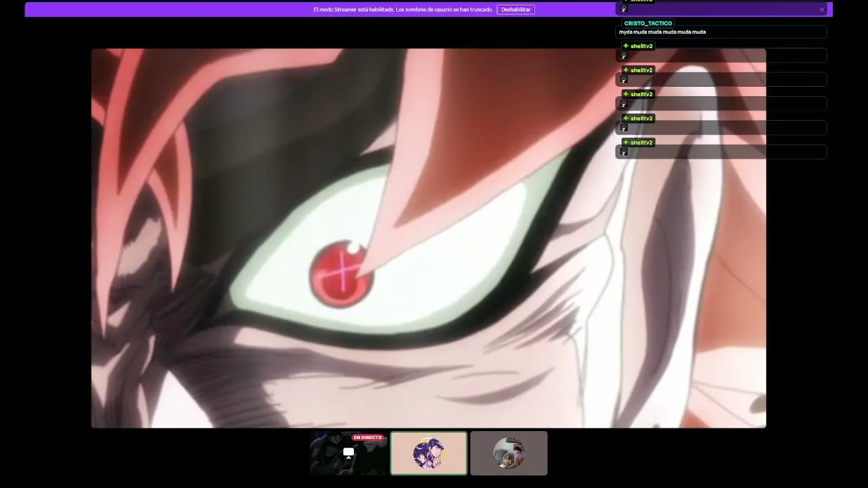868x488 pixels.
Task: Open CRISTO_TACTICO's user profile name
Action: coord(648,23)
